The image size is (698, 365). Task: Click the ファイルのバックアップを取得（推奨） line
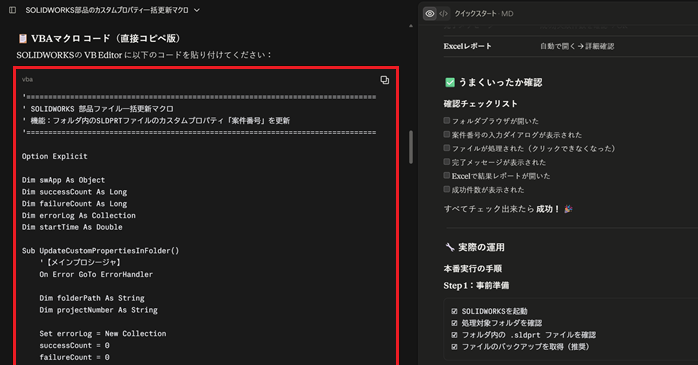525,346
